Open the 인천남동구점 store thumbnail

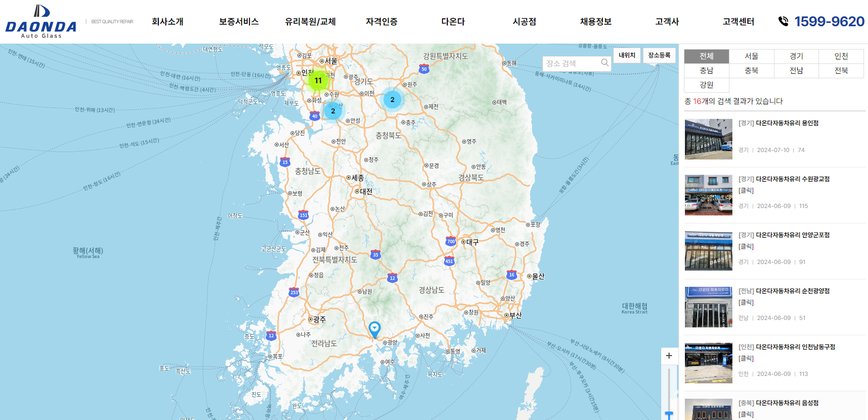(709, 363)
